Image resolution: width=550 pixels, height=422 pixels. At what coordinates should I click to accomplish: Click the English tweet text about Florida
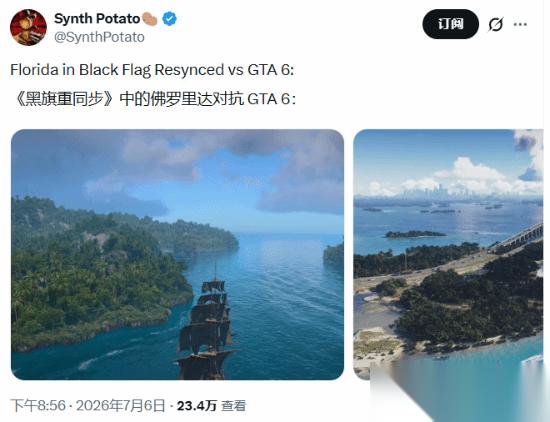pos(152,70)
